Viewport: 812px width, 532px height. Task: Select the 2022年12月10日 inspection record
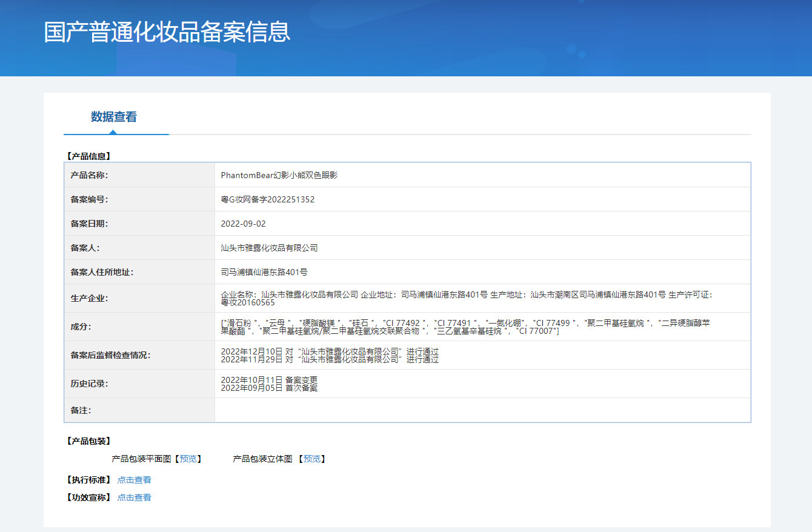click(x=330, y=351)
